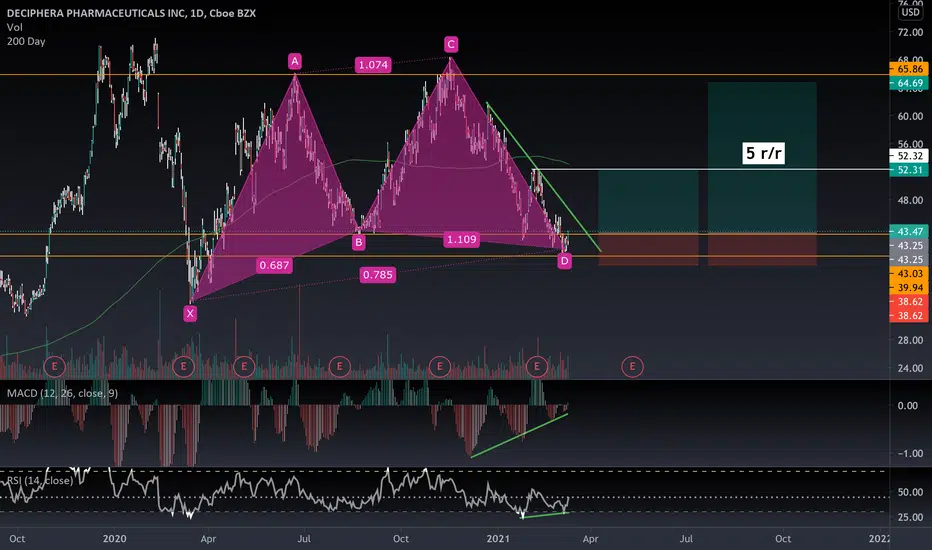The image size is (932, 550).
Task: Click the 0.687 ratio label
Action: tap(275, 265)
